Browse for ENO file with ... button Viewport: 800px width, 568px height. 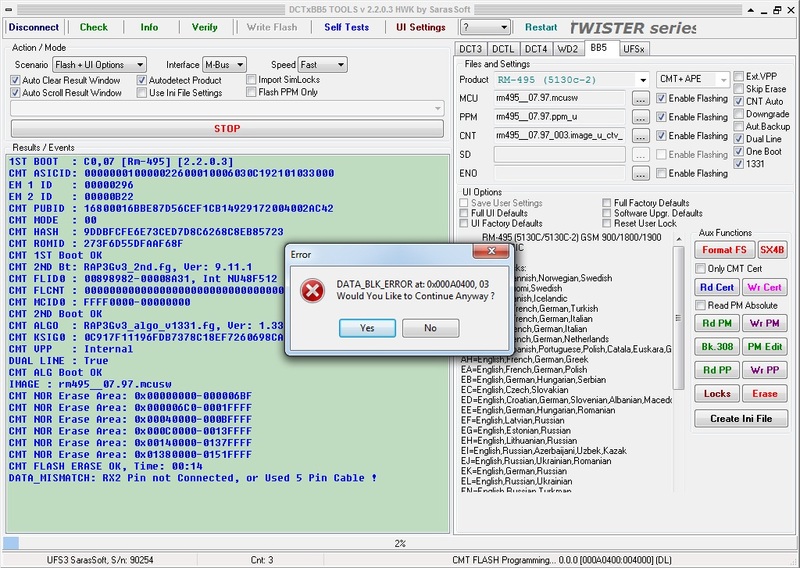640,174
